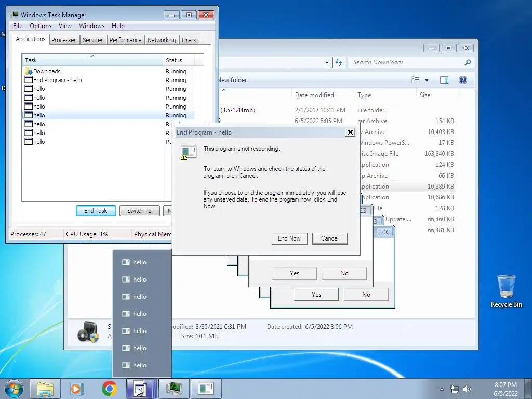Switch to the Services tab

(93, 40)
